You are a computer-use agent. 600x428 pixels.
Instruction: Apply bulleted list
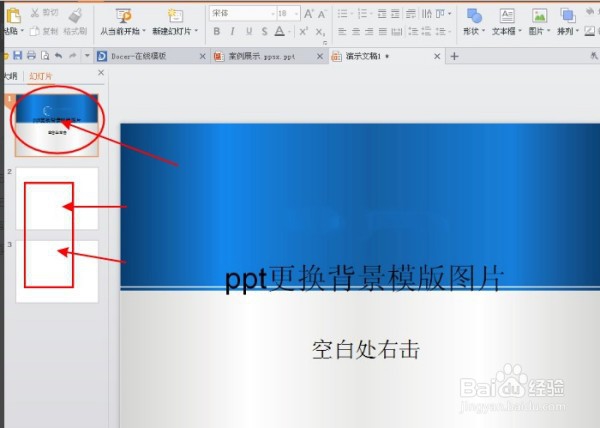tap(342, 14)
